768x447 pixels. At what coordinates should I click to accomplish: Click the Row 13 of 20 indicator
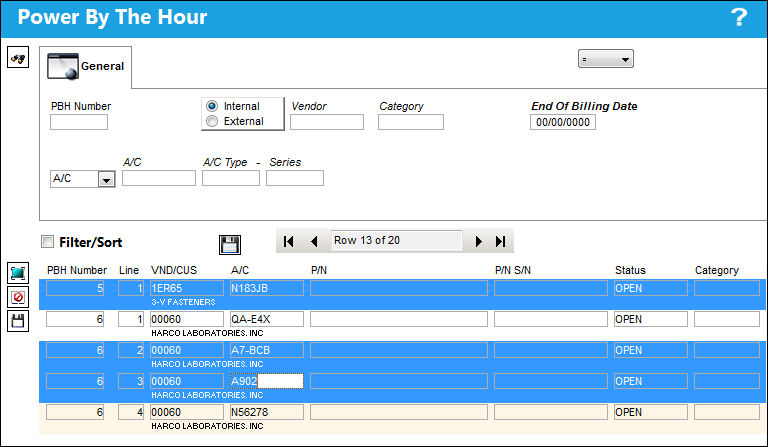[x=396, y=240]
